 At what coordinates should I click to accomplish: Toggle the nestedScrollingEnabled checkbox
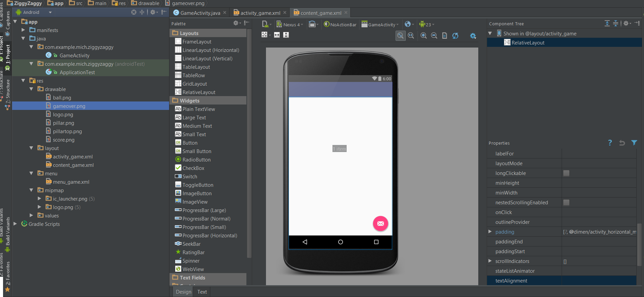click(x=566, y=203)
